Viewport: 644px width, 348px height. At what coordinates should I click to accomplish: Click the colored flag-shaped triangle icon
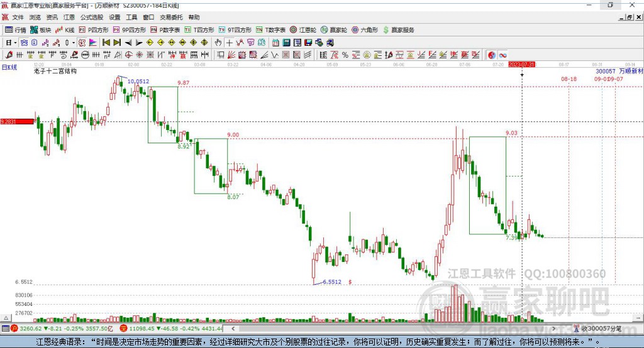coord(93,43)
